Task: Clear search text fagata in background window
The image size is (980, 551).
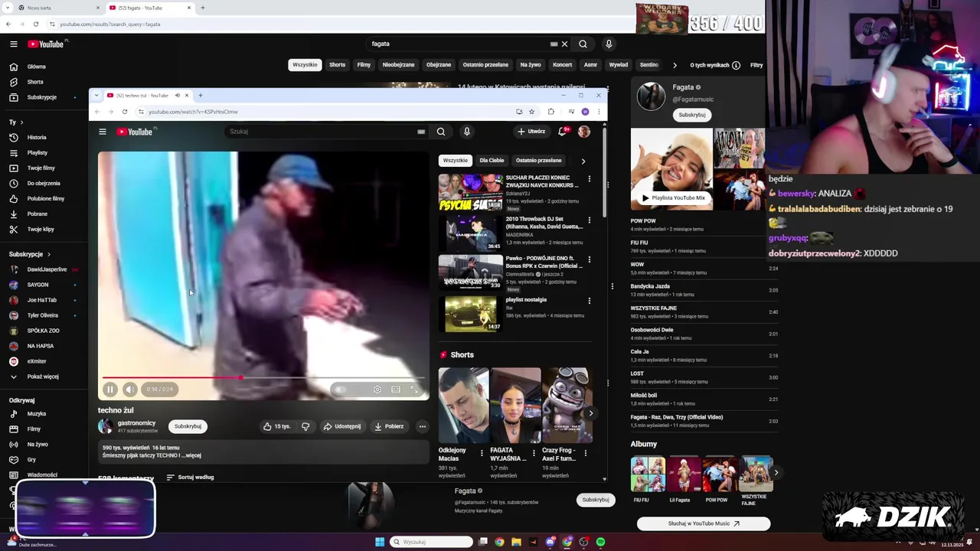Action: coord(564,44)
